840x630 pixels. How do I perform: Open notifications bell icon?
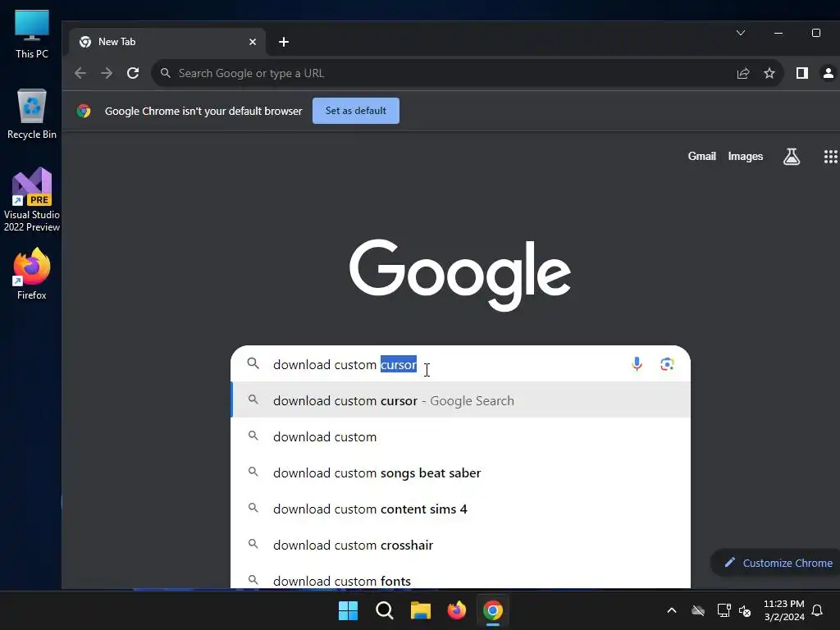tap(817, 610)
